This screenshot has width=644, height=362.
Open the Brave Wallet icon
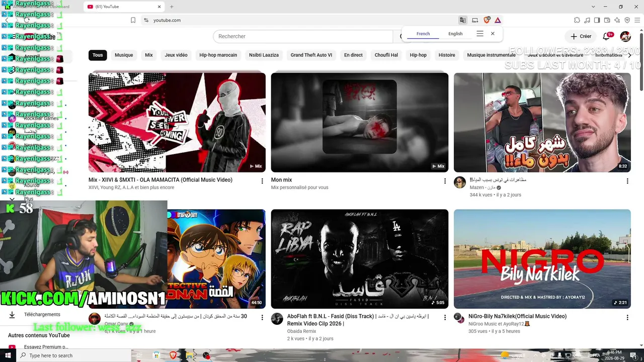click(x=607, y=20)
